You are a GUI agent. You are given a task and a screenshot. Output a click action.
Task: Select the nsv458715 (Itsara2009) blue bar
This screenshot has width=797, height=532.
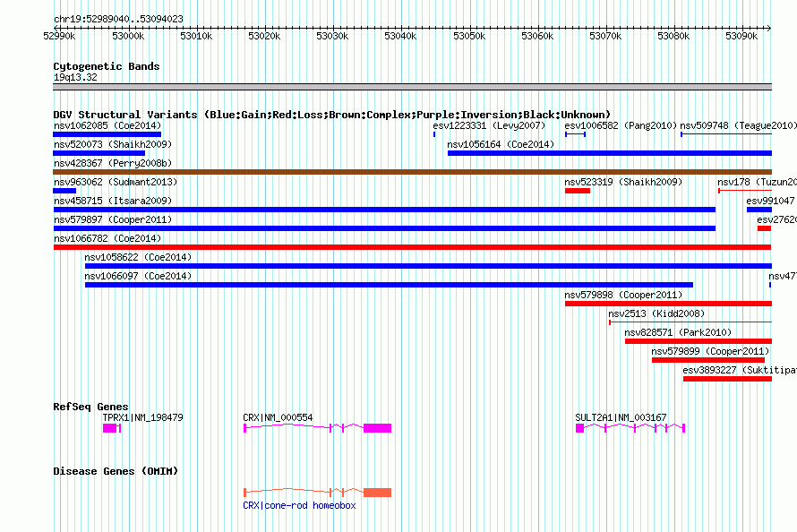(384, 210)
